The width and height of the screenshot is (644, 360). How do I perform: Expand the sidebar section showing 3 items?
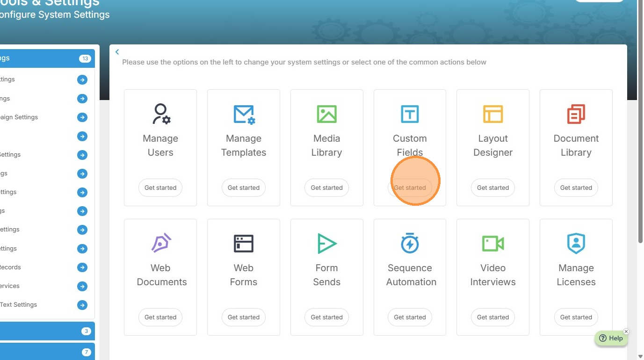tap(47, 331)
